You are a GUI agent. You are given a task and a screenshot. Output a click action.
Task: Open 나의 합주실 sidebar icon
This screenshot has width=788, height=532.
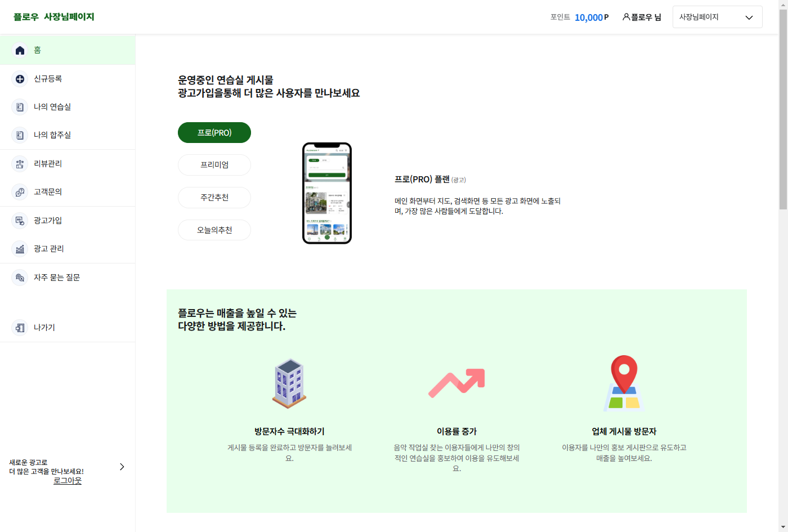(20, 135)
